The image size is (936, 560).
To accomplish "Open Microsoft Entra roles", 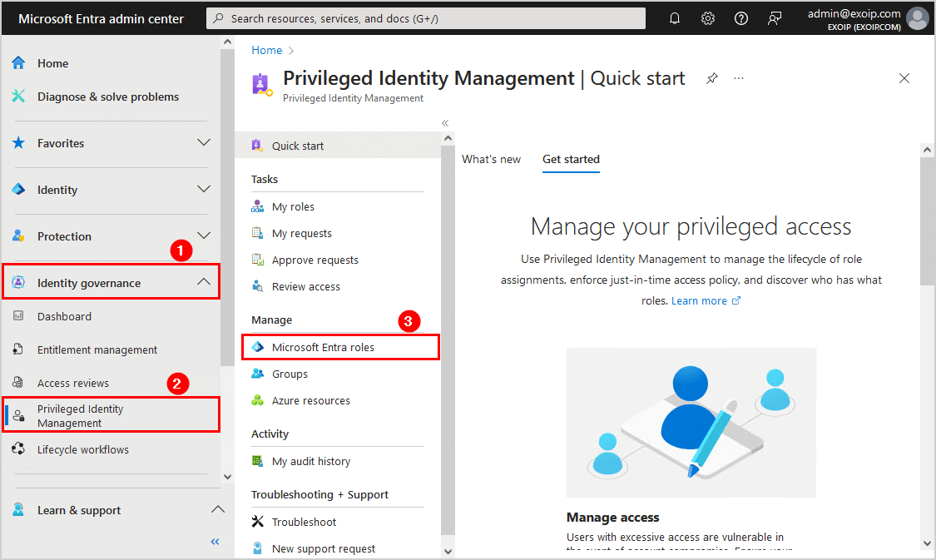I will pyautogui.click(x=323, y=347).
